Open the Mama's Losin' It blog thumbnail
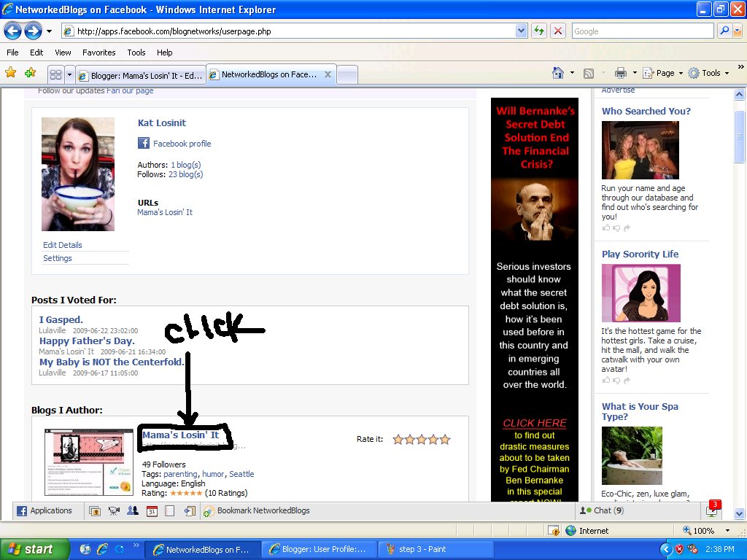Viewport: 747px width, 560px height. (x=88, y=462)
